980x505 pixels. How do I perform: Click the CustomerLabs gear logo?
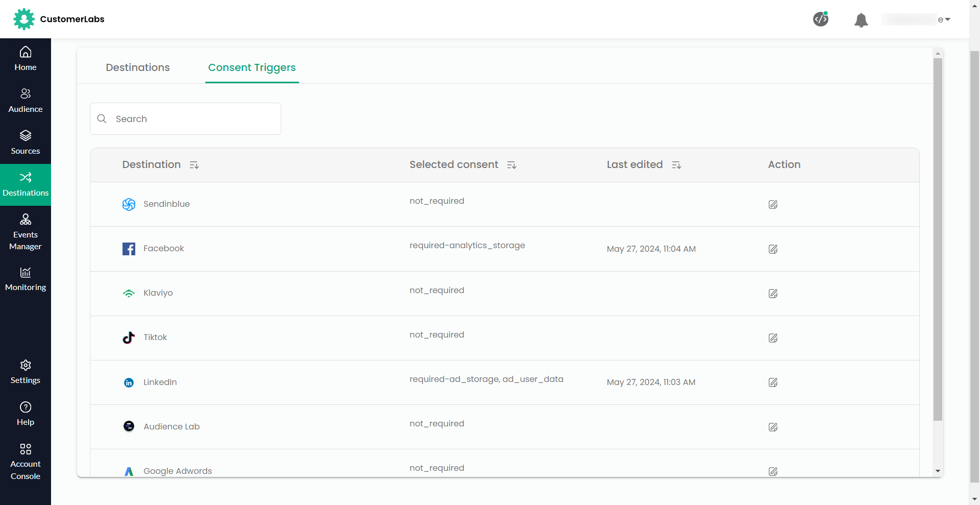(23, 19)
